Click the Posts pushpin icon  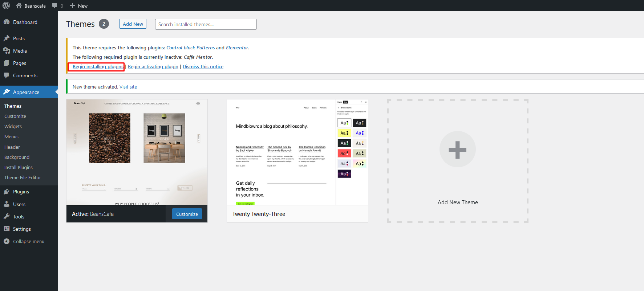[x=7, y=38]
